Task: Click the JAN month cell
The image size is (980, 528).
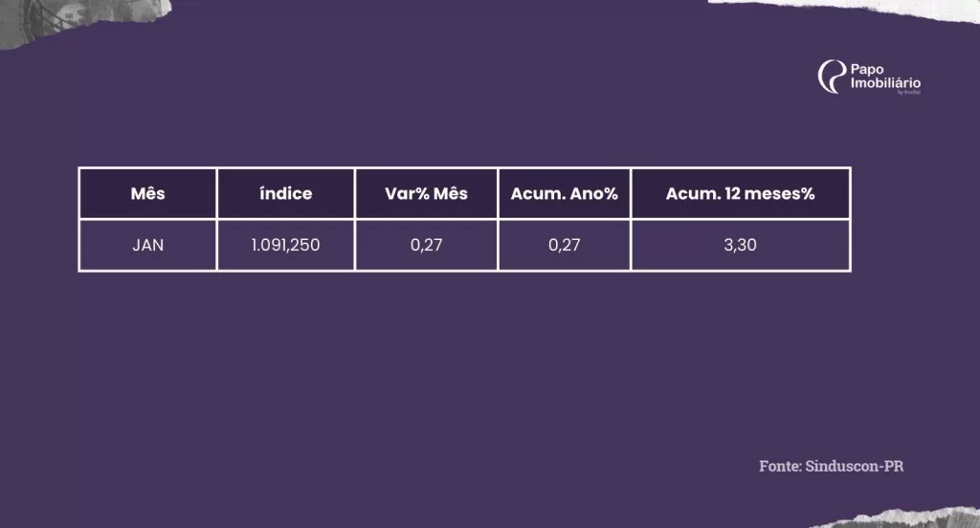Action: [x=147, y=245]
